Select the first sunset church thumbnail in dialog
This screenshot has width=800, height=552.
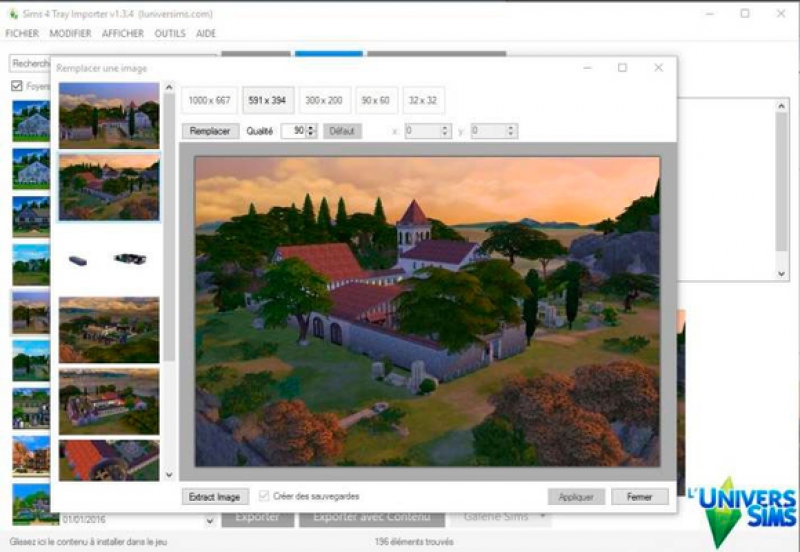tap(109, 116)
